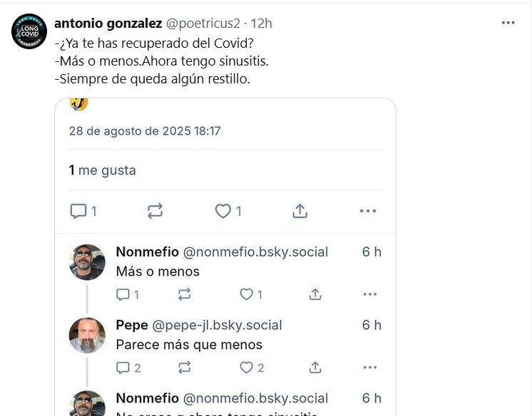
Task: Click Pepe's bearded profile picture
Action: coord(87,335)
